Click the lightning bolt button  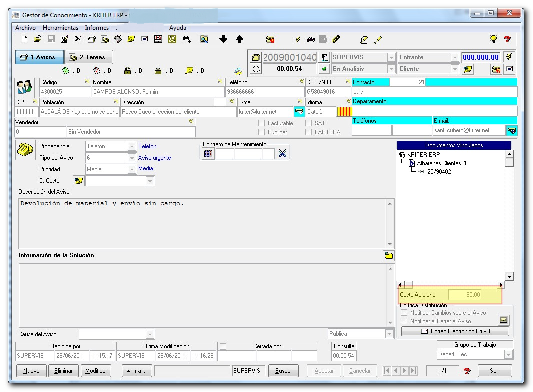pos(509,57)
